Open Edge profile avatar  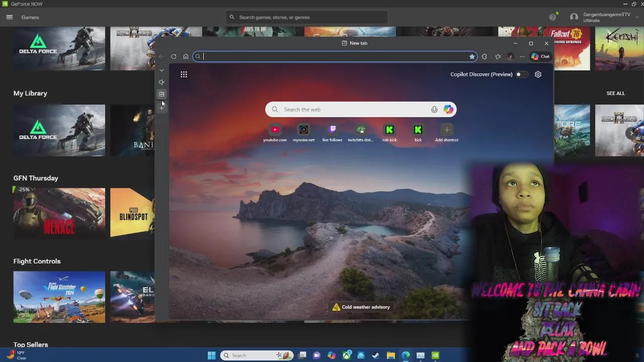tap(510, 56)
